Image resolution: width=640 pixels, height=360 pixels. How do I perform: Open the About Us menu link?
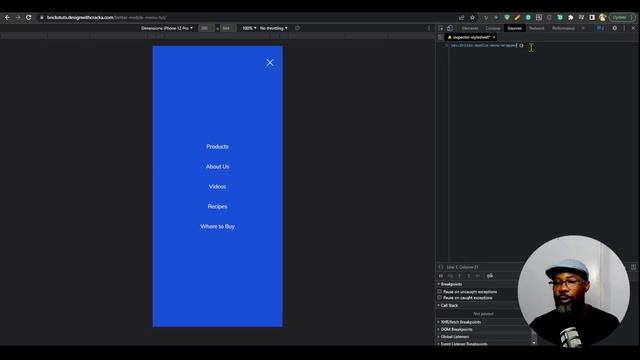[x=217, y=167]
